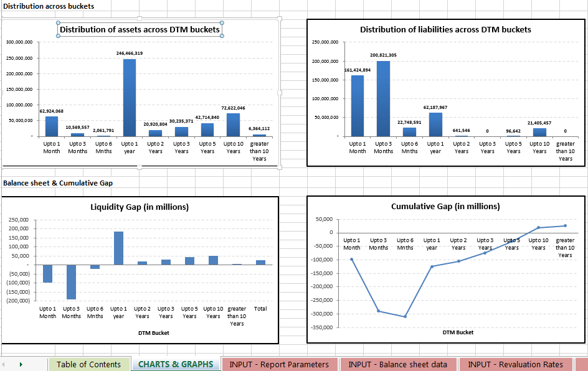The image size is (588, 371).
Task: Click the top-right resize handle of assets chart
Action: 280,18
